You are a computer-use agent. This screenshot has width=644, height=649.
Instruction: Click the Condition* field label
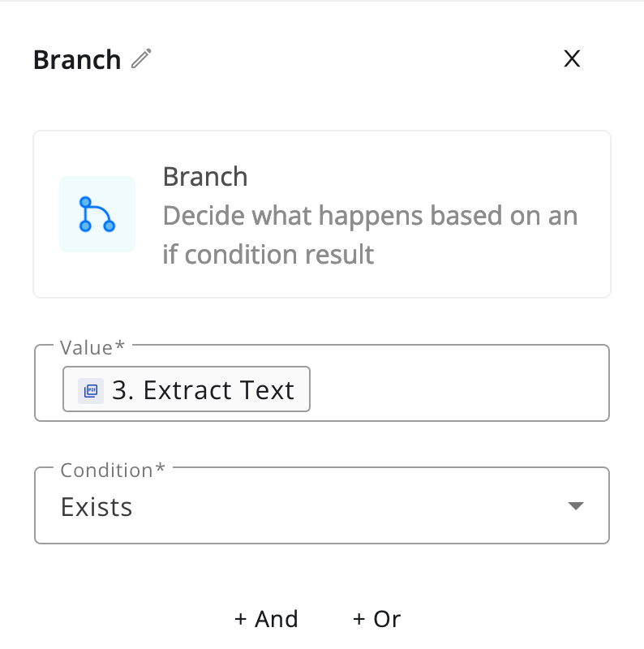112,471
